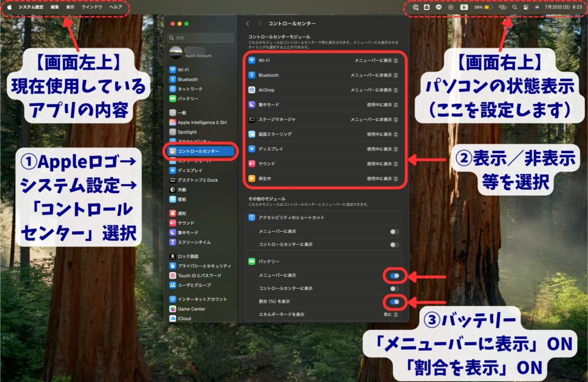
Task: Enable battery コントロールセンターに表示 switch
Action: (394, 289)
